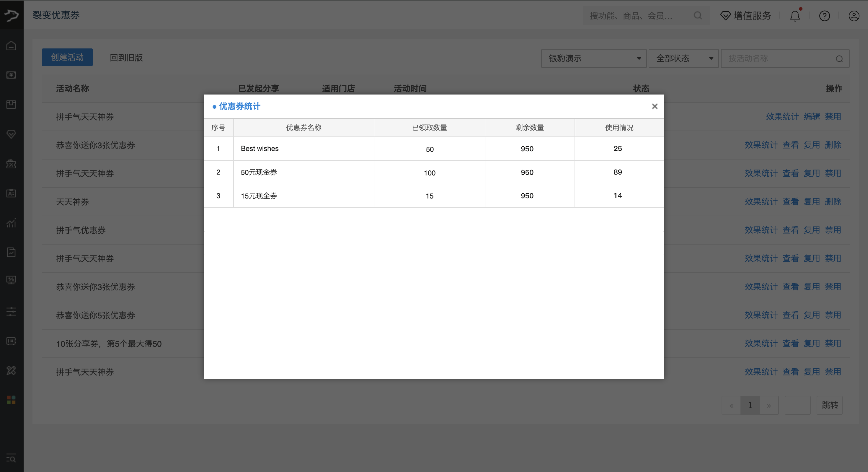The image size is (868, 472).
Task: Open the monitor percent sidebar icon
Action: tap(12, 280)
